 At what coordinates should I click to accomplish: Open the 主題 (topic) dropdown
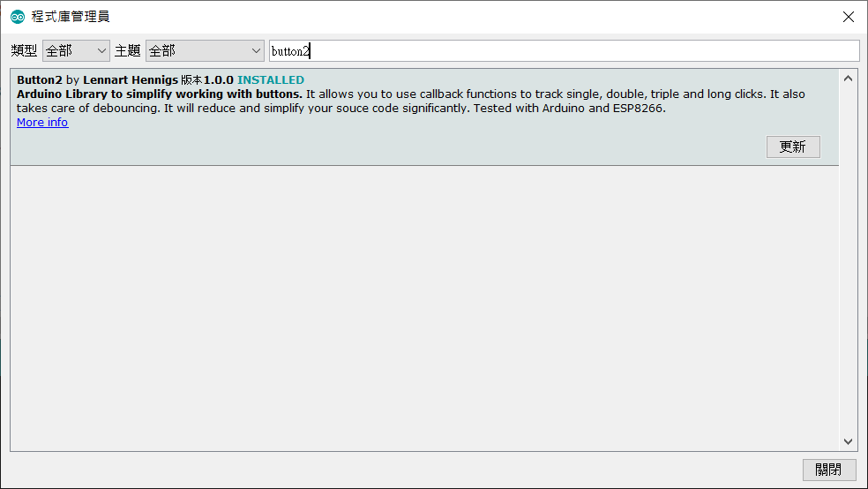205,51
